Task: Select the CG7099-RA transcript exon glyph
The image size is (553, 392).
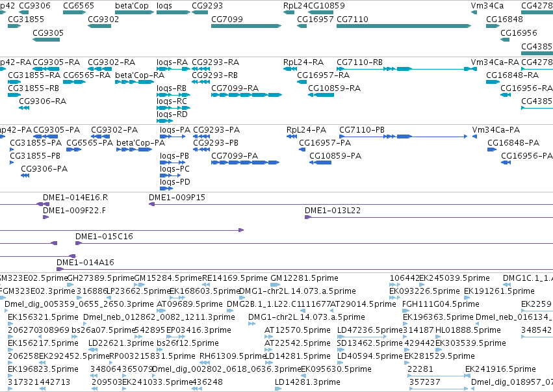Action: [246, 95]
